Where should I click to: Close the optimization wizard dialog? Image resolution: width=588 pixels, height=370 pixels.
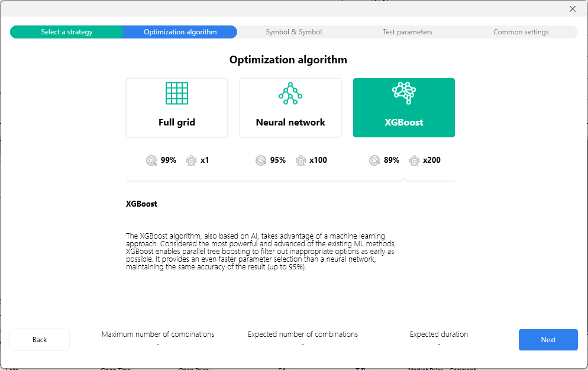[x=572, y=9]
